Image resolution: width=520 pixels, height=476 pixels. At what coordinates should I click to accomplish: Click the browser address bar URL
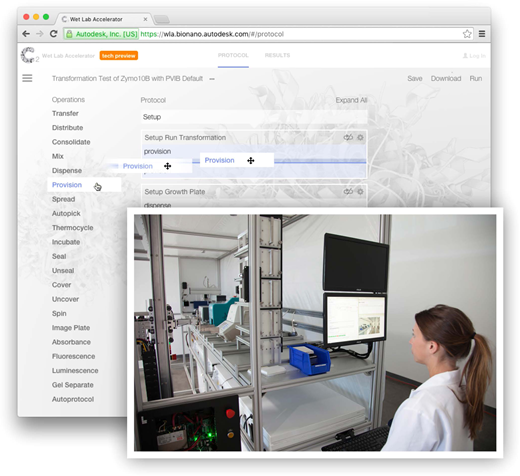tap(212, 34)
